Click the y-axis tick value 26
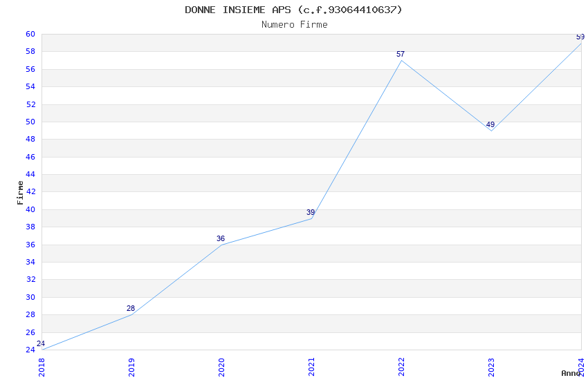 click(30, 332)
